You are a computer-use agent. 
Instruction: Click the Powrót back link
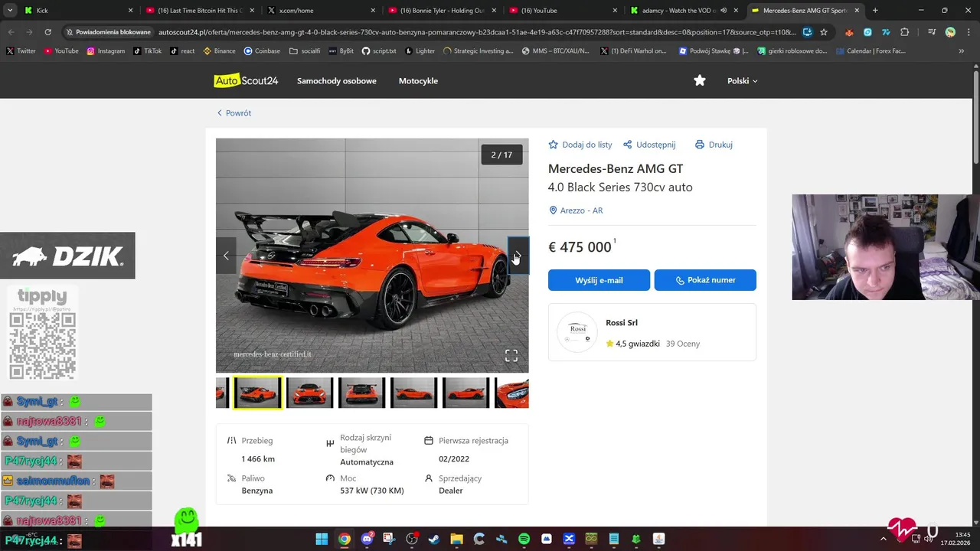pyautogui.click(x=234, y=112)
